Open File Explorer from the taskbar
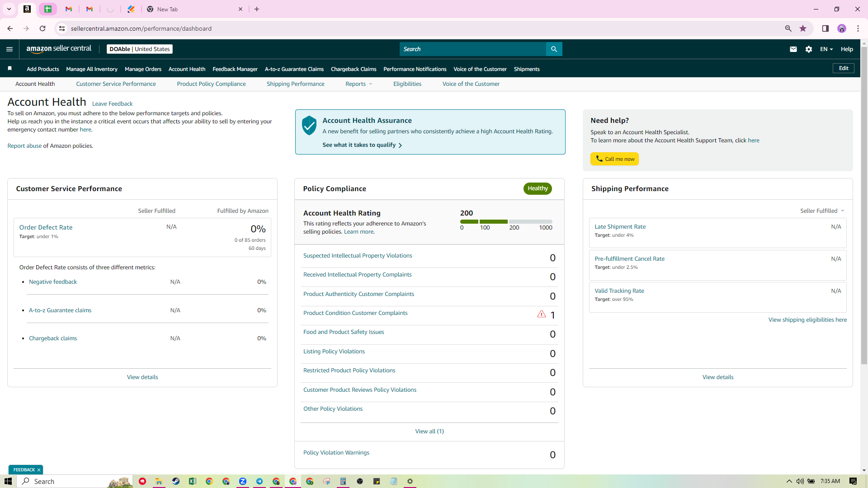Image resolution: width=868 pixels, height=488 pixels. 159,481
